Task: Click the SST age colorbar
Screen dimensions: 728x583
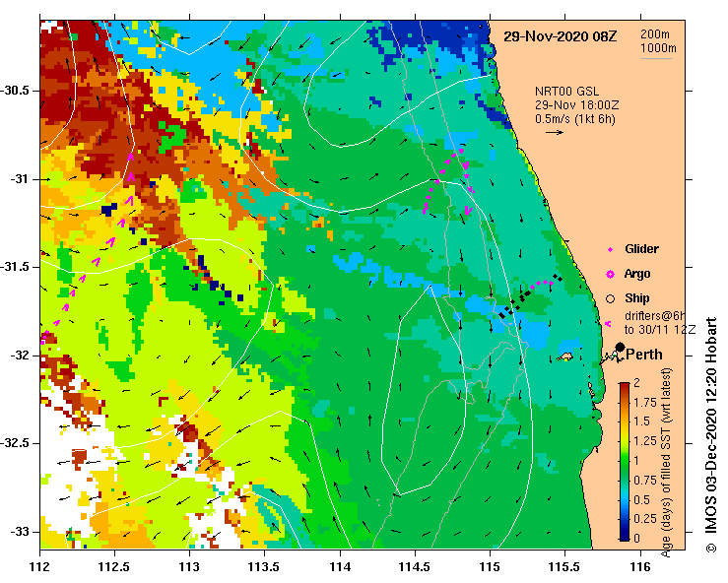Action: [625, 462]
